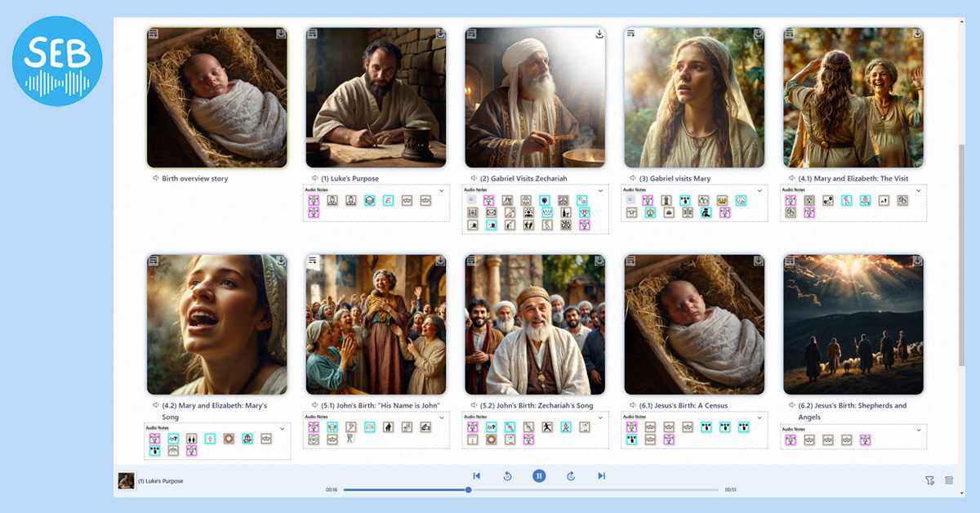This screenshot has width=980, height=513.
Task: Pause the currently playing audio
Action: click(x=539, y=475)
